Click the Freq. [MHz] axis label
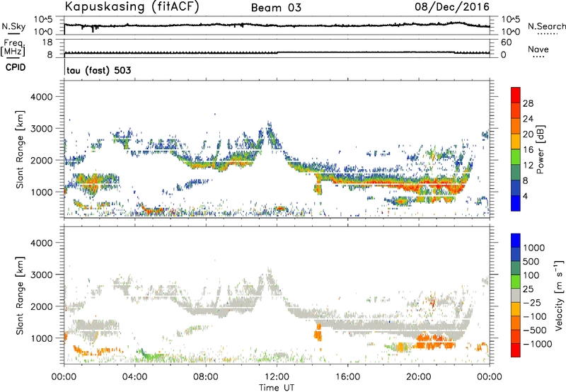Viewport: 566px width, 392px height. click(13, 48)
